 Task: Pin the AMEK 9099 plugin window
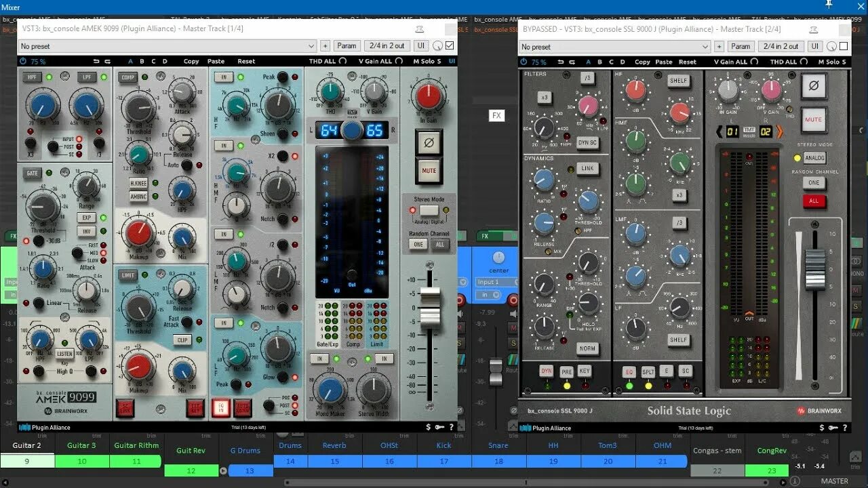click(419, 28)
